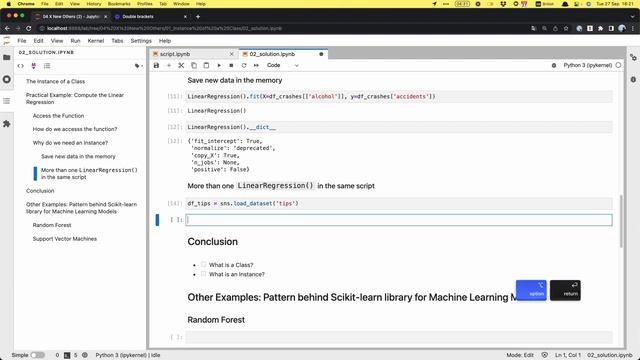Click the kernel status circle indicator
Image resolution: width=640 pixels, height=360 pixels.
point(618,65)
